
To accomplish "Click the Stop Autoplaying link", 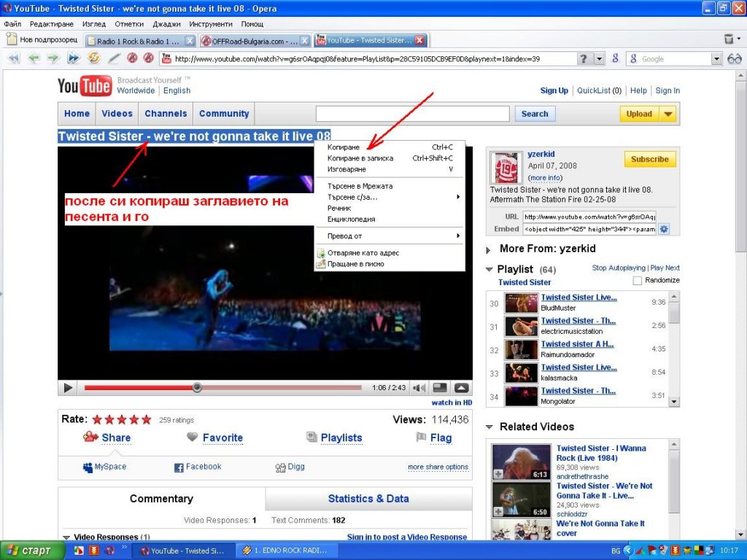I will pos(619,268).
